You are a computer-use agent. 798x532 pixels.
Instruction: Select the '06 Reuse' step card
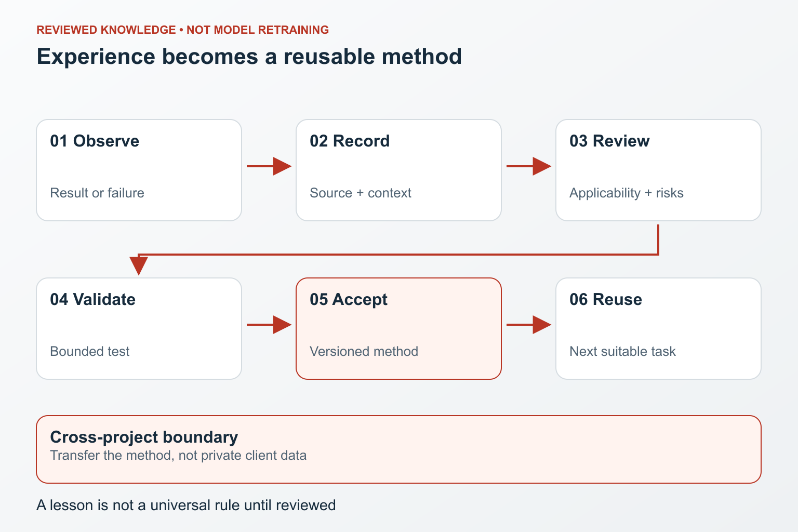[658, 329]
